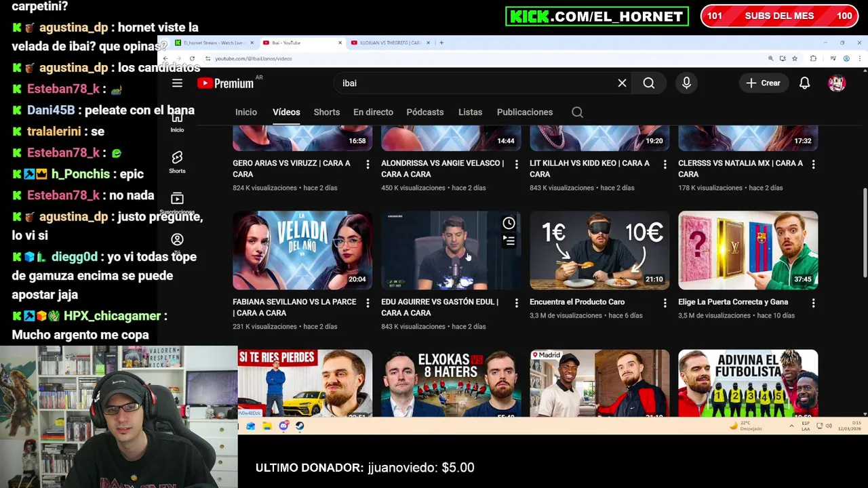The height and width of the screenshot is (488, 868).
Task: Open Outlook from the taskbar
Action: pyautogui.click(x=251, y=426)
